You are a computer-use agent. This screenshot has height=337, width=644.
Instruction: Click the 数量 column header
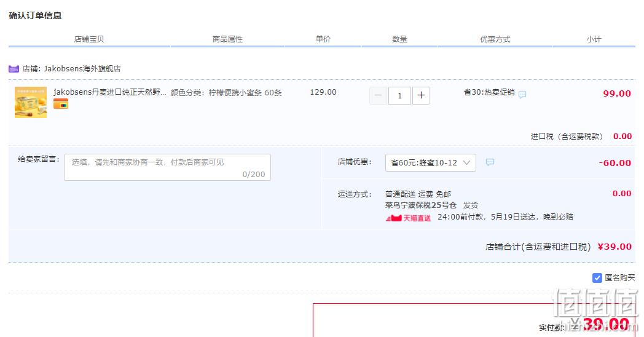click(399, 39)
